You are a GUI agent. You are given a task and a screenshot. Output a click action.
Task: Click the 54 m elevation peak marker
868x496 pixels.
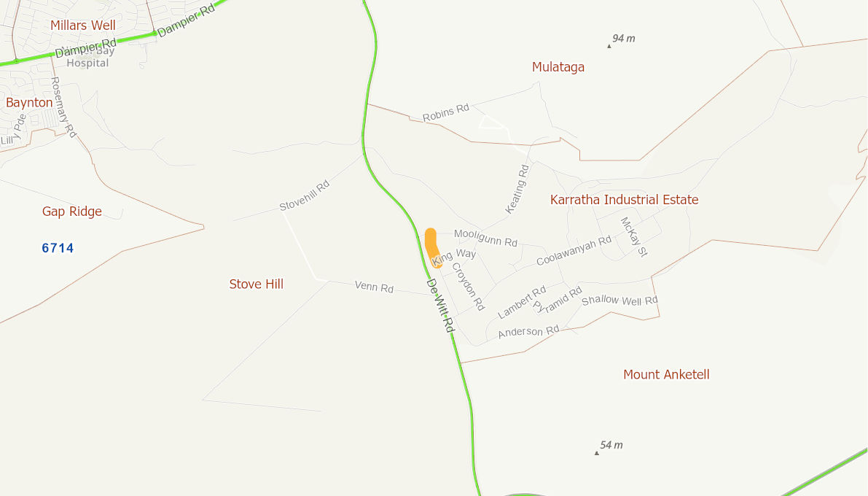click(597, 453)
